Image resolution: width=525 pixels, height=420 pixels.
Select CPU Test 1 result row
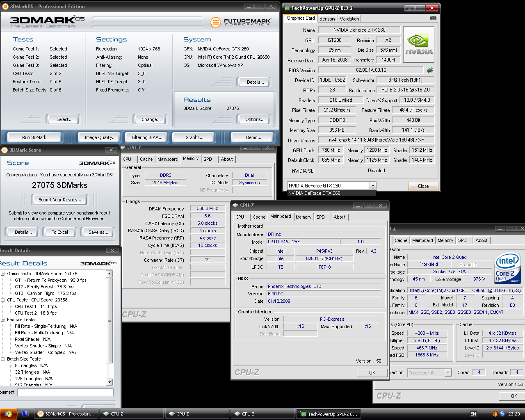36,306
